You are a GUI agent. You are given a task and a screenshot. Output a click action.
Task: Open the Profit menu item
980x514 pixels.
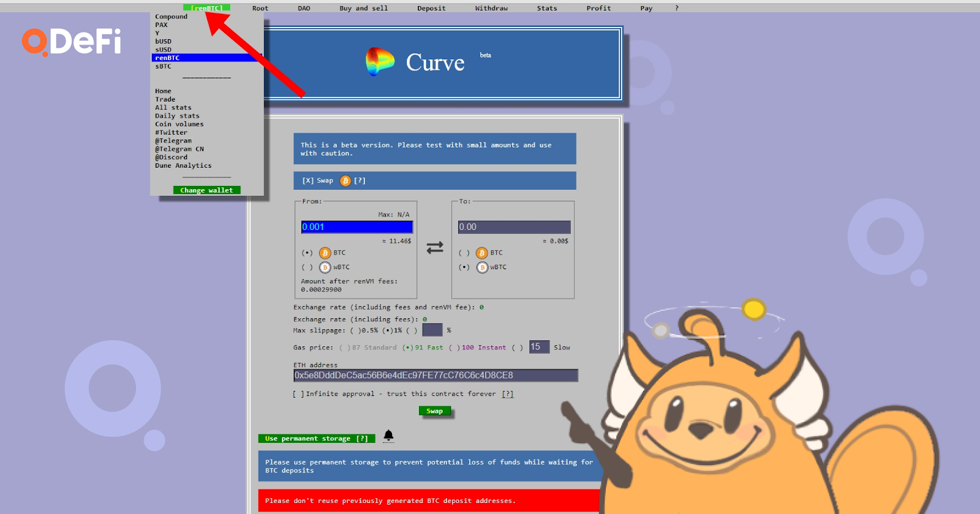click(598, 8)
